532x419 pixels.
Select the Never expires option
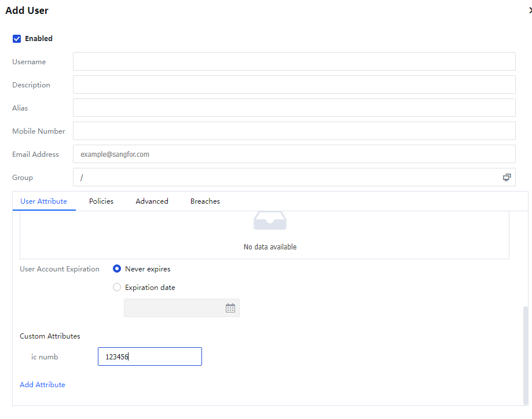(117, 269)
